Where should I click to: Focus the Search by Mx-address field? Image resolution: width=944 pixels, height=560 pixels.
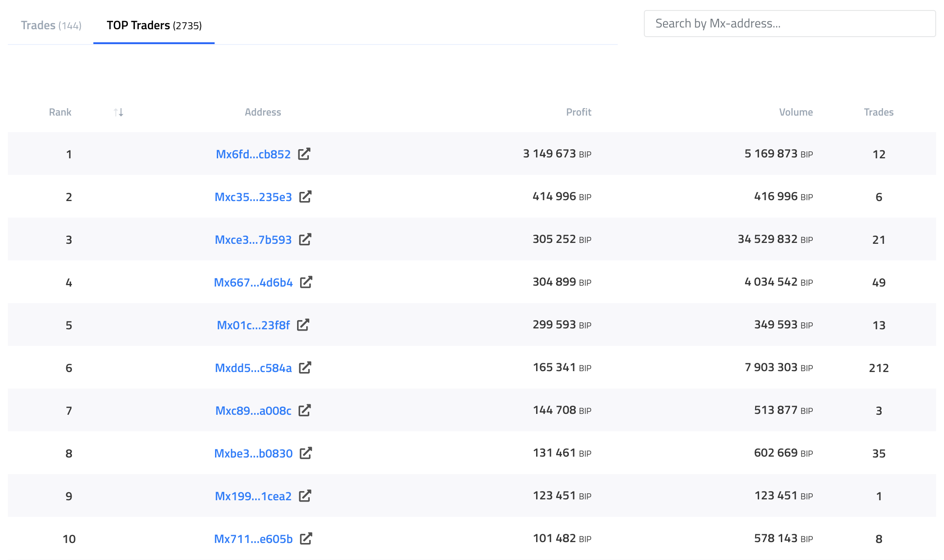point(790,24)
